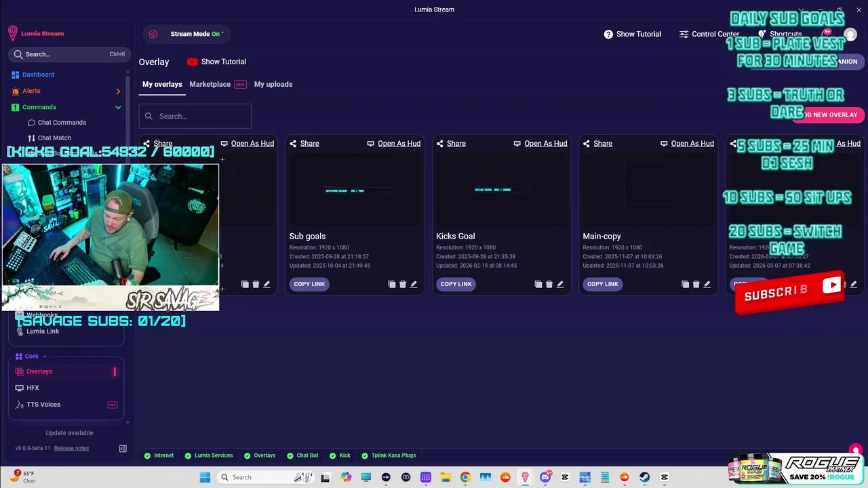868x488 pixels.
Task: Share the Sub goals overlay
Action: click(x=304, y=143)
